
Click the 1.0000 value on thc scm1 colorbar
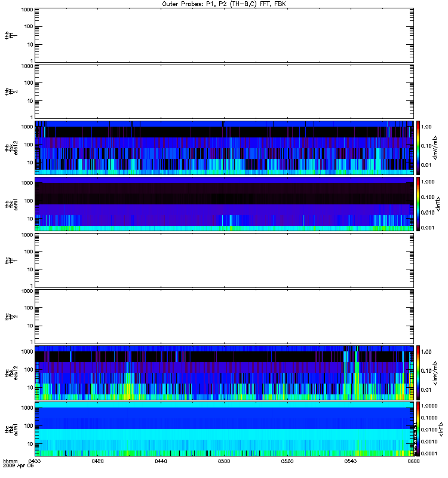429,406
